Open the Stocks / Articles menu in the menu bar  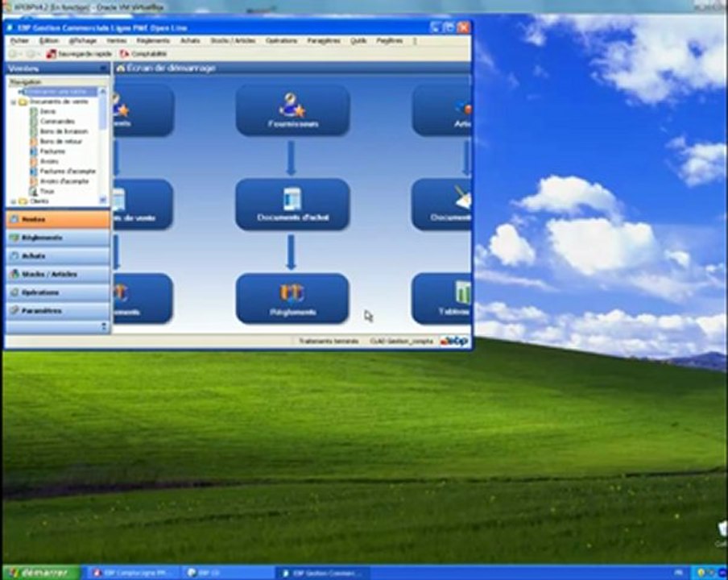pyautogui.click(x=233, y=41)
